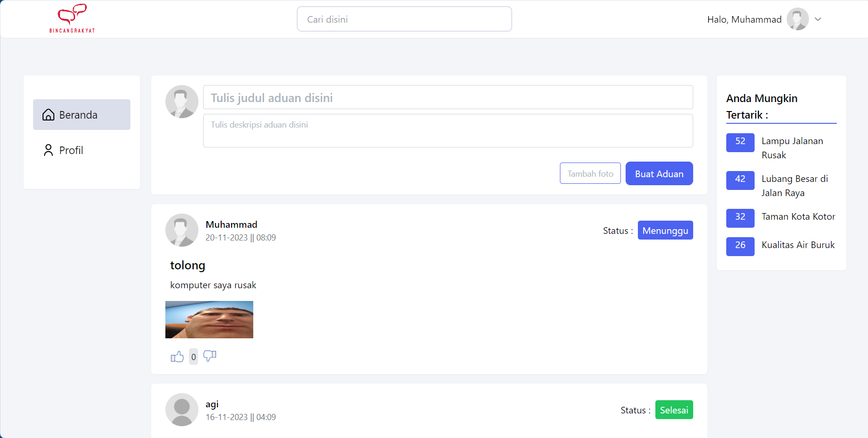Click the Tambah foto button
The height and width of the screenshot is (438, 868).
tap(590, 173)
